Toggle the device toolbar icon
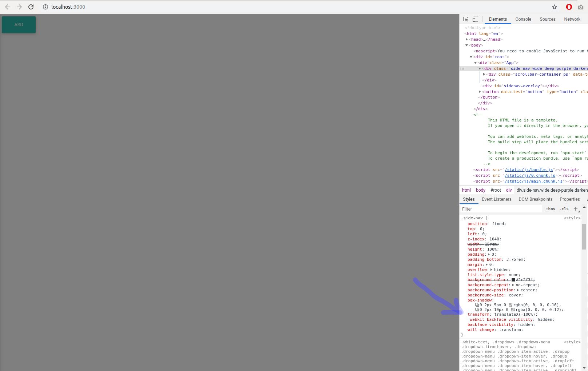 click(x=475, y=19)
